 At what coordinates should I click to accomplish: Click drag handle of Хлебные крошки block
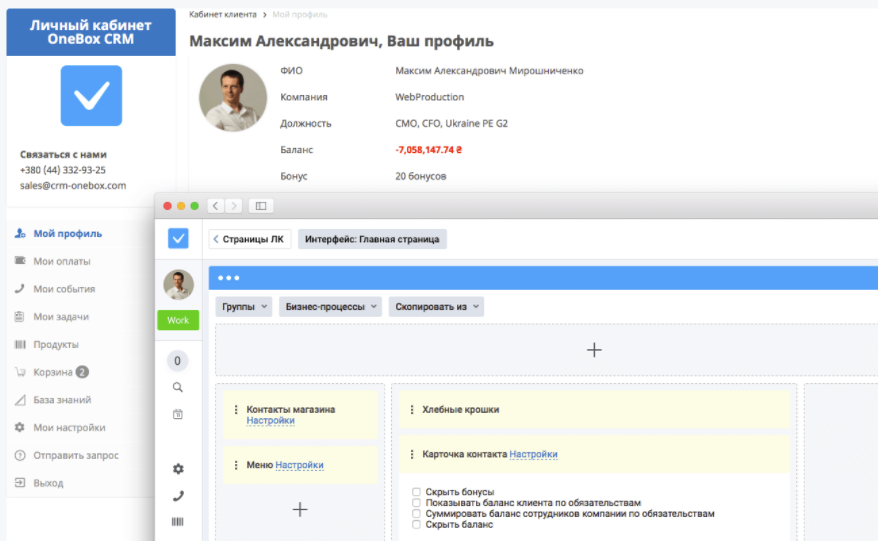(412, 410)
